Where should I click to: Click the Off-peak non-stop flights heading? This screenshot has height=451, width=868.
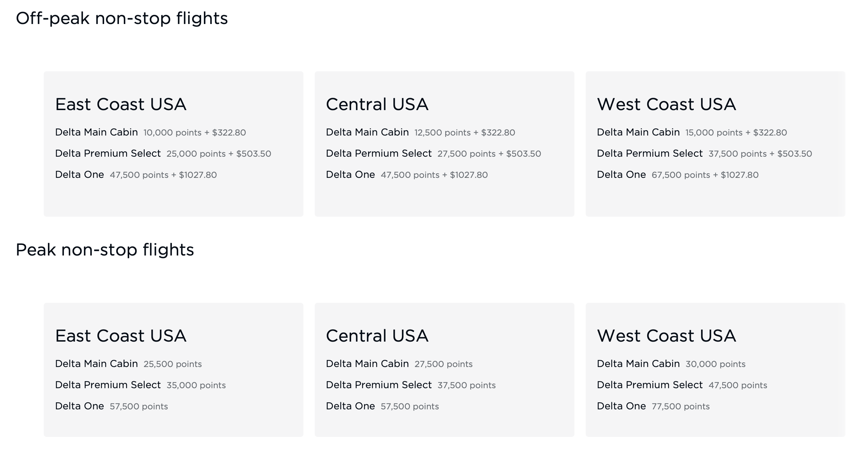click(x=122, y=18)
